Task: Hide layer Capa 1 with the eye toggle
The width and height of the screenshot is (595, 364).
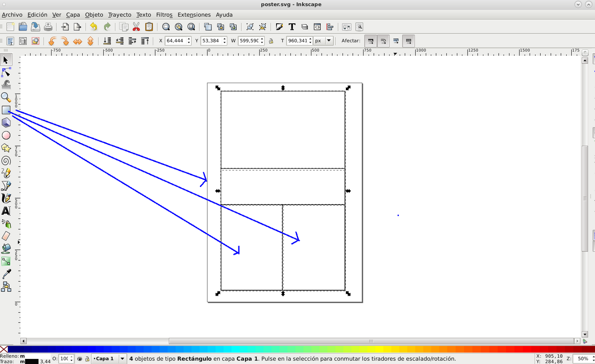Action: click(x=79, y=358)
